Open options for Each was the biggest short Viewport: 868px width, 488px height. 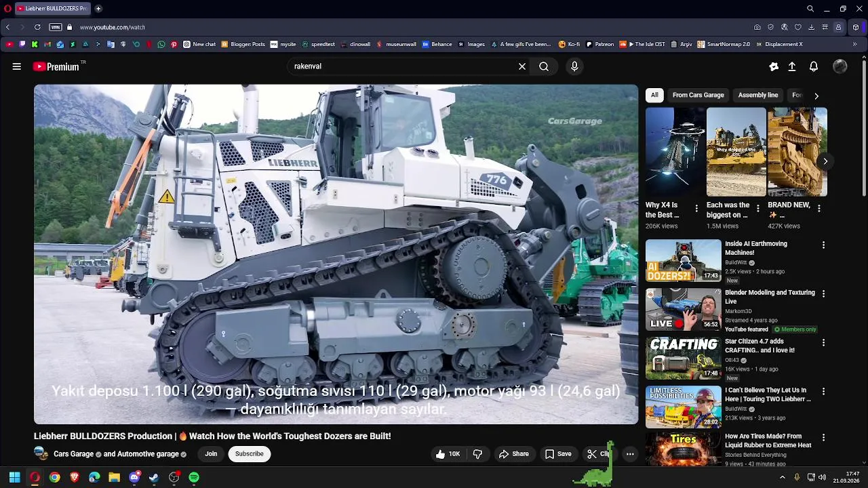[x=757, y=209]
